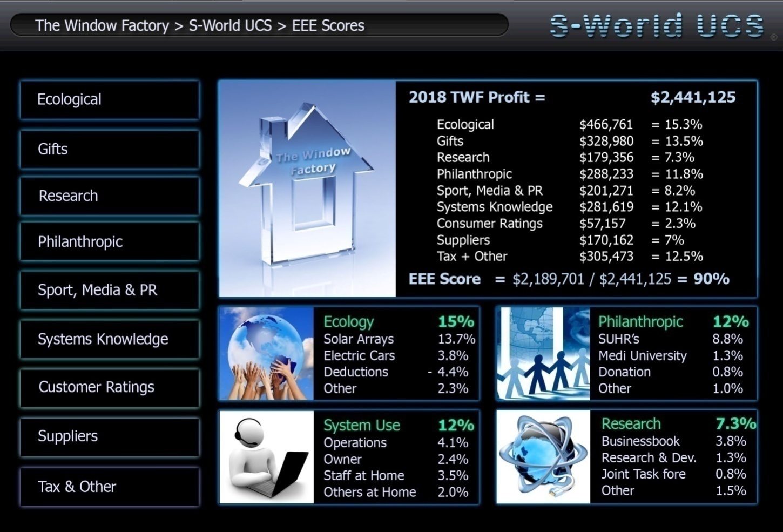Click the Suppliers $170,162 row
783x532 pixels.
coord(561,240)
